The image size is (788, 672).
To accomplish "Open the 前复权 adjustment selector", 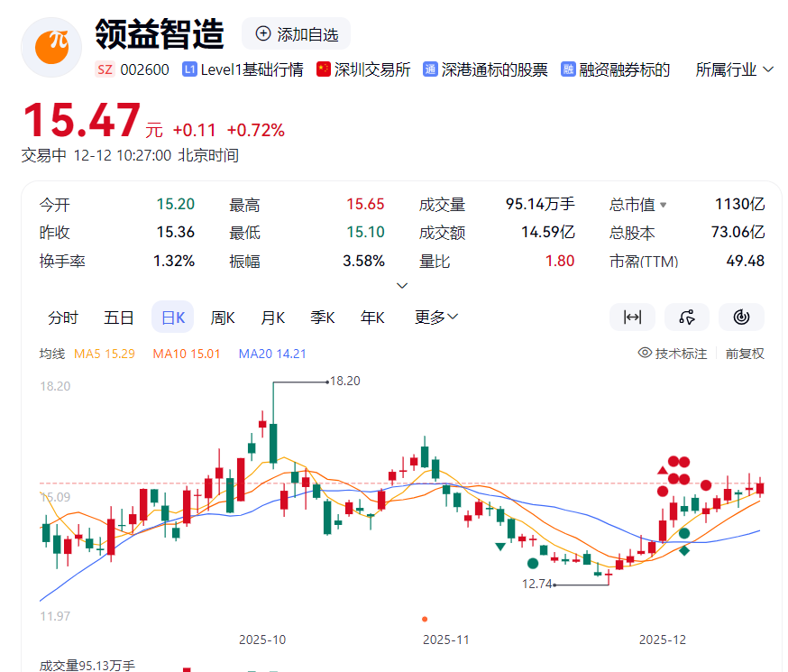I will [745, 354].
